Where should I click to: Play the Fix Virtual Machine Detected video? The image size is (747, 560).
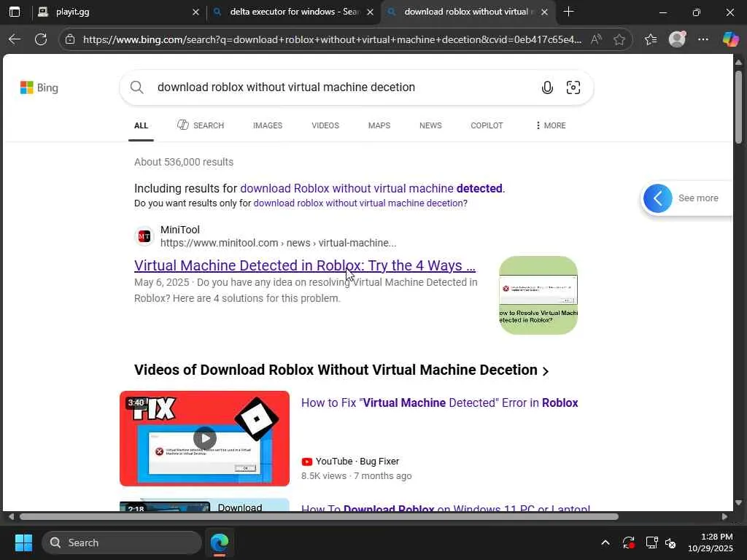click(x=204, y=438)
